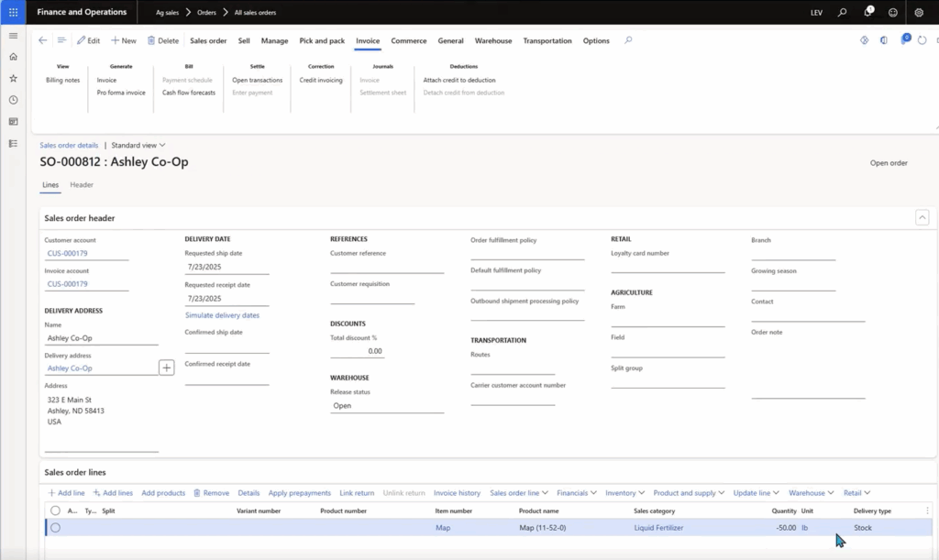Viewport: 939px width, 560px height.
Task: Expand the Product and supply dropdown
Action: tap(689, 493)
